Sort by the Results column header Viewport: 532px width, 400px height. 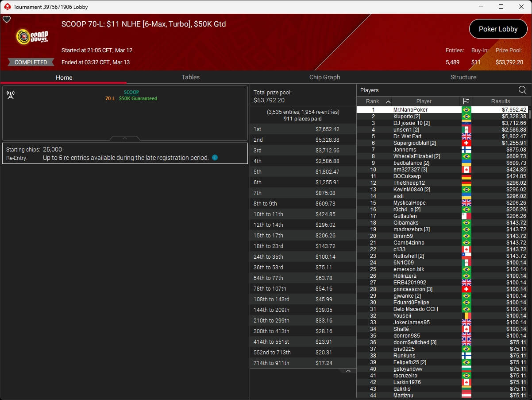[x=500, y=101]
